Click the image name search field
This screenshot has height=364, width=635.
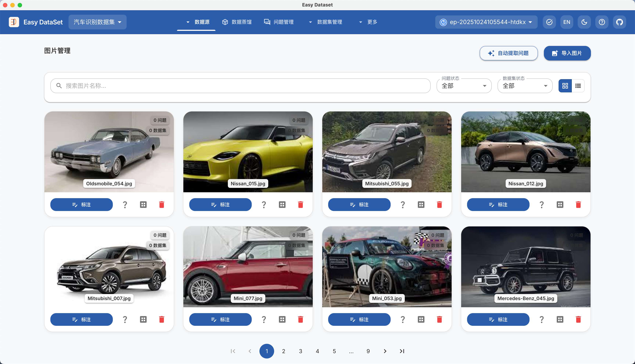click(x=240, y=86)
